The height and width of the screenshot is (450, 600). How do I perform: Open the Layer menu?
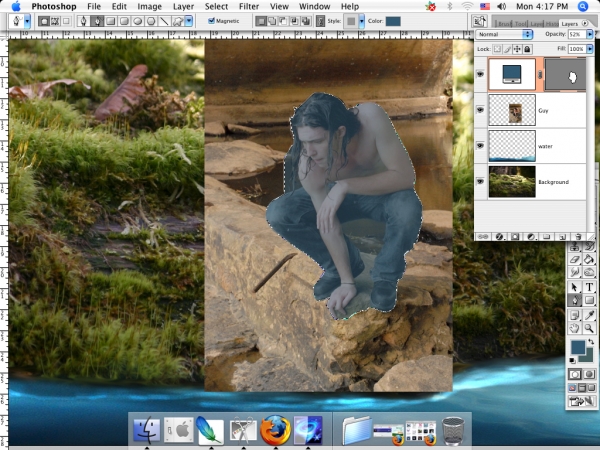[183, 7]
